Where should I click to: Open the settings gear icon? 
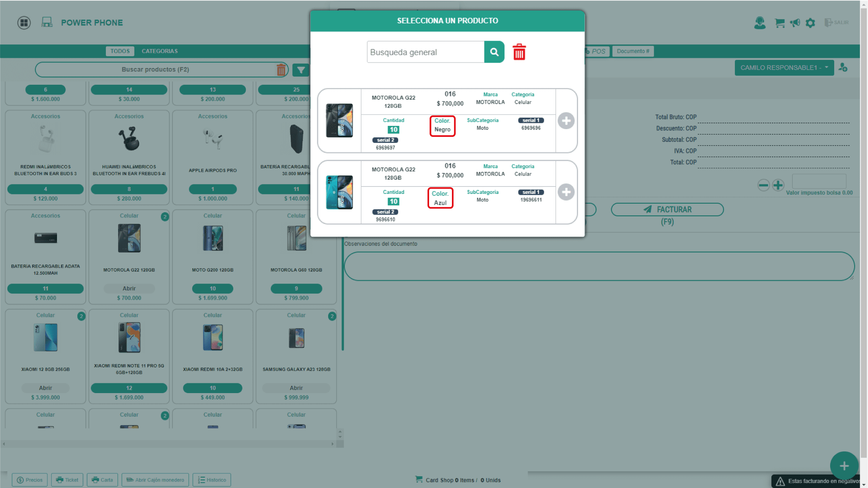[x=810, y=23]
